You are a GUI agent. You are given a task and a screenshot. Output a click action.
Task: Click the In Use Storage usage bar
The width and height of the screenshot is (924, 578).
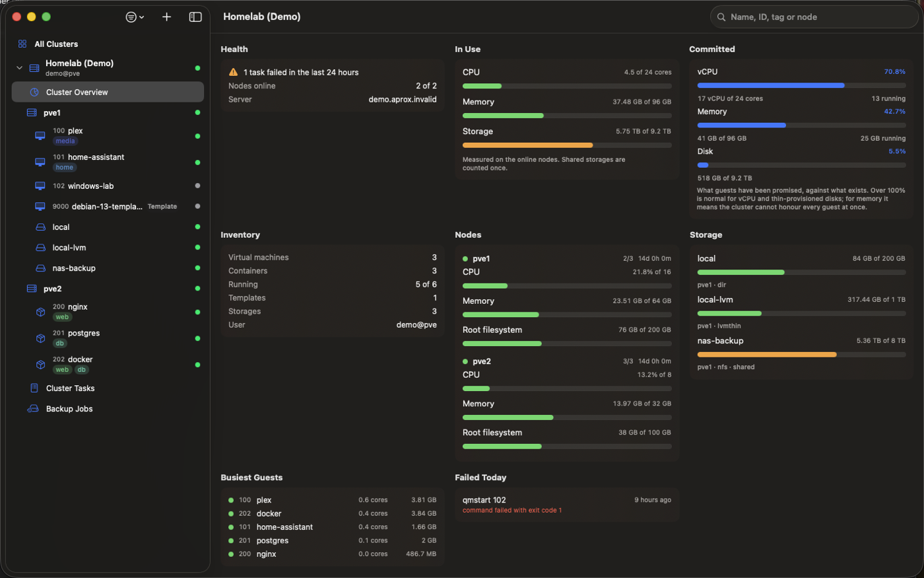click(567, 145)
